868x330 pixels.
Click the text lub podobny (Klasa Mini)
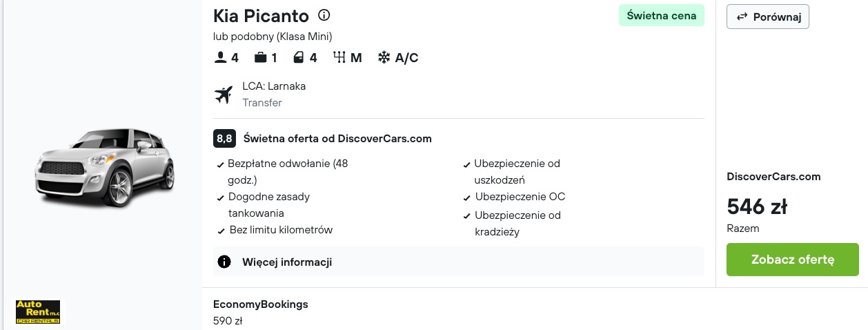[x=273, y=36]
